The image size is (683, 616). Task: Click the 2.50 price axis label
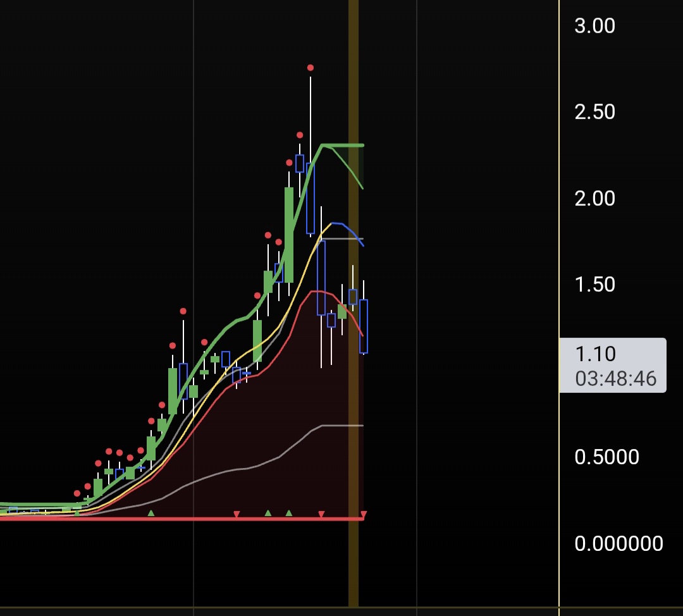[594, 112]
